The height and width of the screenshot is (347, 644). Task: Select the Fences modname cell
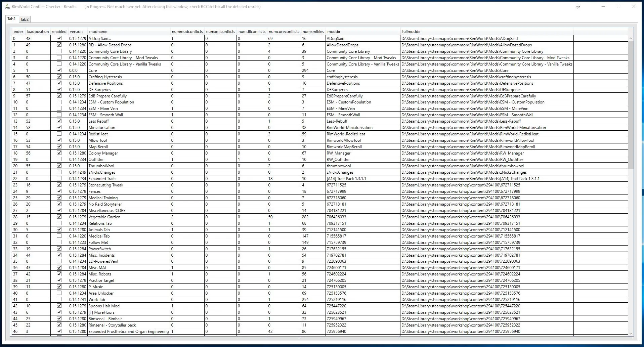tap(129, 191)
